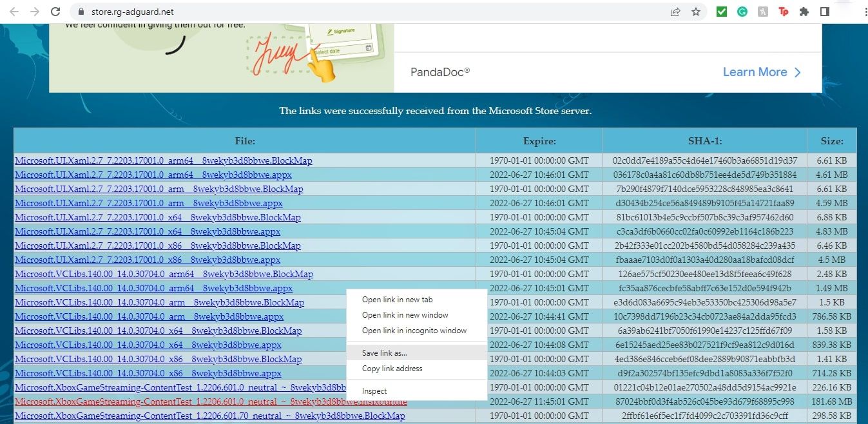Reload the current page
Viewport: 868px width, 424px height.
coord(55,12)
